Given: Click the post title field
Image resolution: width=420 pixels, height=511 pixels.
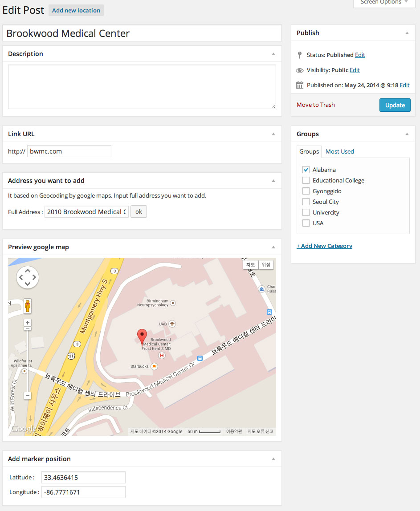Looking at the screenshot, I should pos(142,33).
